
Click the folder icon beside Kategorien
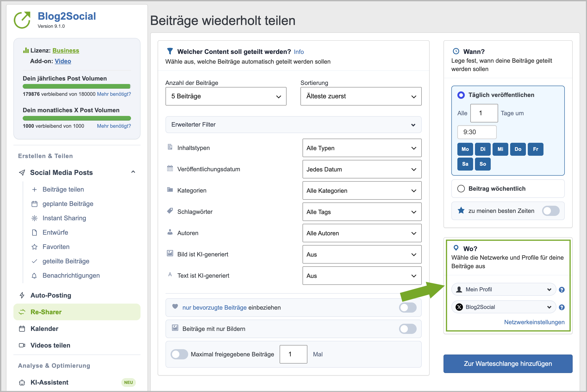(x=170, y=190)
